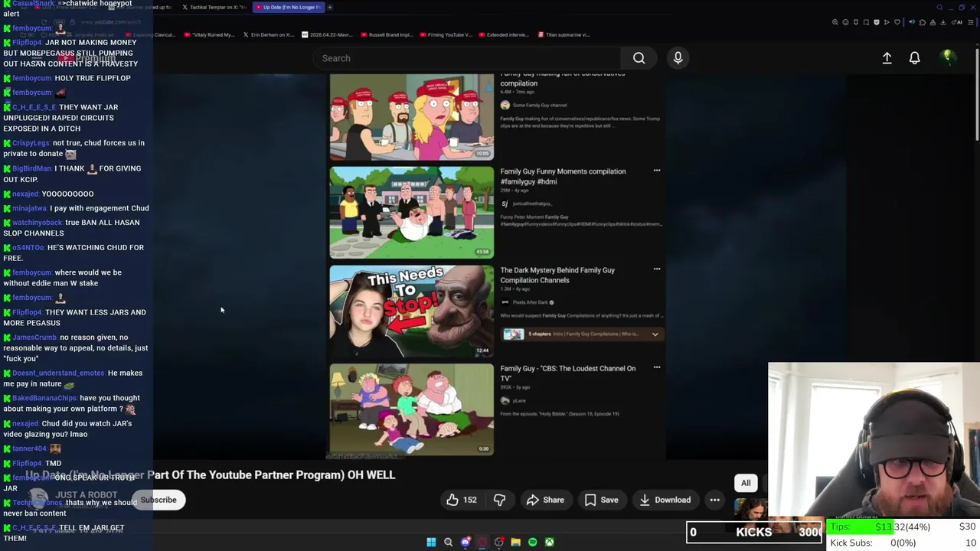Open browser easy setup sliders icon
The width and height of the screenshot is (980, 551).
(970, 22)
